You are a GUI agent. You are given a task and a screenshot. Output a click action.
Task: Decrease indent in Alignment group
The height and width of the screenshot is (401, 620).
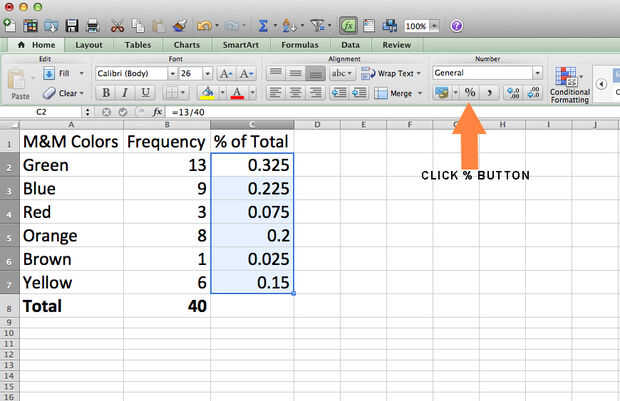click(x=339, y=93)
